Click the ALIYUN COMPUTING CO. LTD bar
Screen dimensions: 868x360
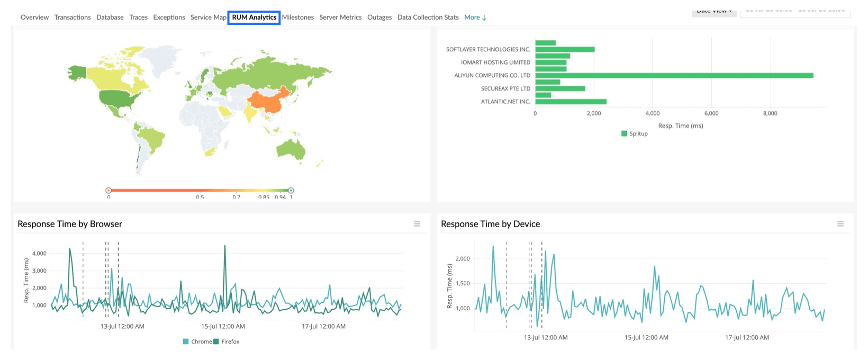tap(674, 76)
